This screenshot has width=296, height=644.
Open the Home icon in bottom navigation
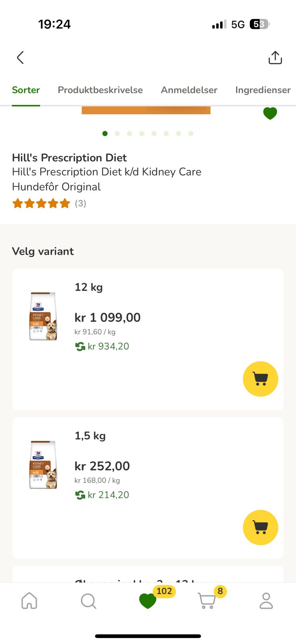pyautogui.click(x=29, y=601)
